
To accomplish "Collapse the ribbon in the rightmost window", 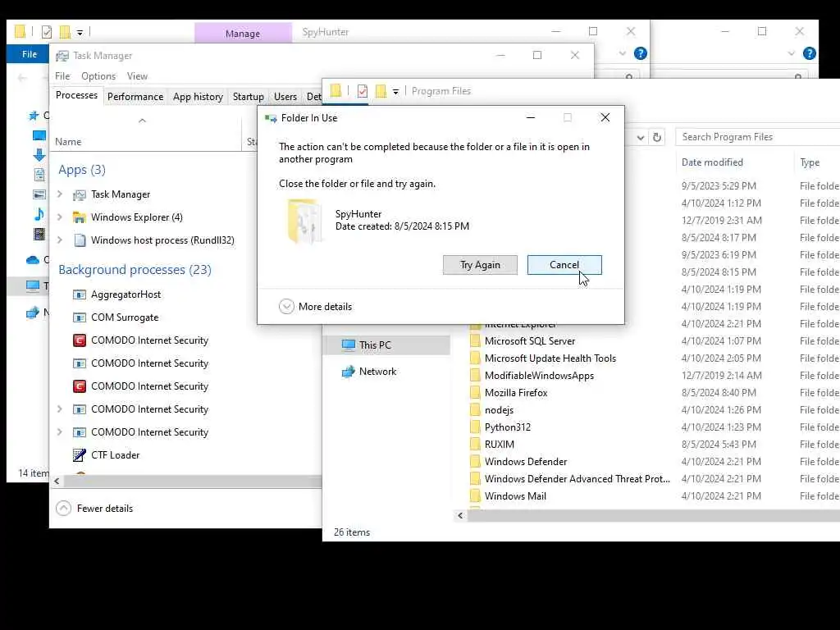I will 792,53.
